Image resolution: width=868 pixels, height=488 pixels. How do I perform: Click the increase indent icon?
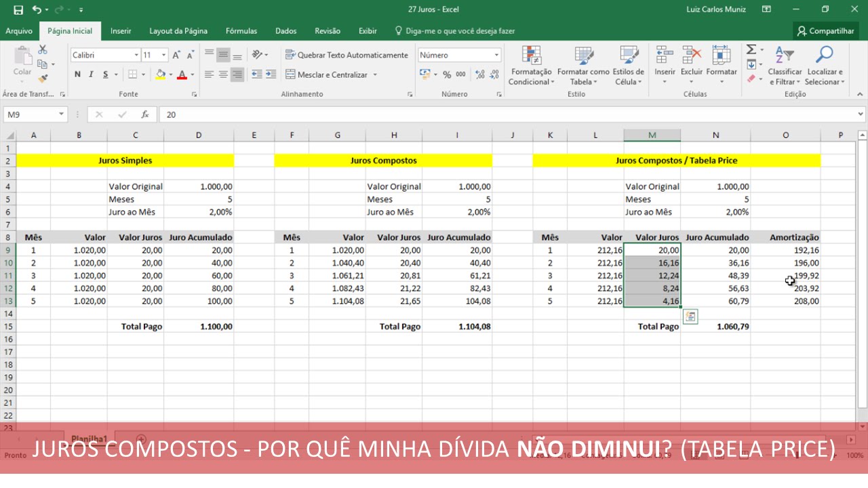271,75
